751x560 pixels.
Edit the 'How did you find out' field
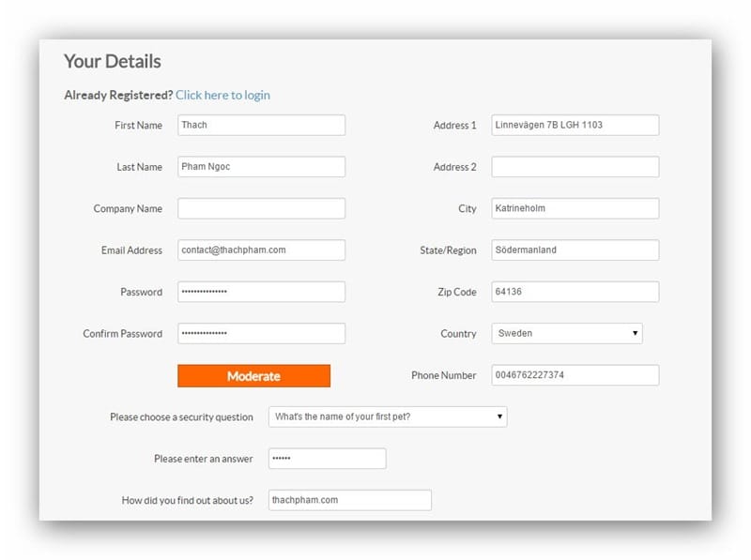[350, 500]
